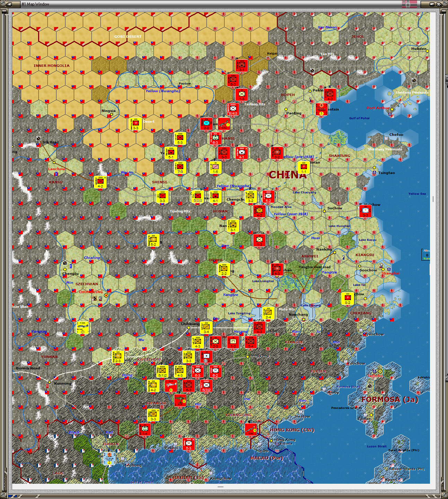
Task: Select the yellow 2-4 unit near Lake Tungting
Action: coord(268,313)
